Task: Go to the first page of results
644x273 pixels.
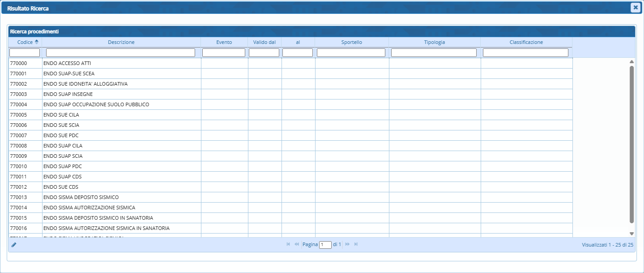Action: pyautogui.click(x=288, y=244)
